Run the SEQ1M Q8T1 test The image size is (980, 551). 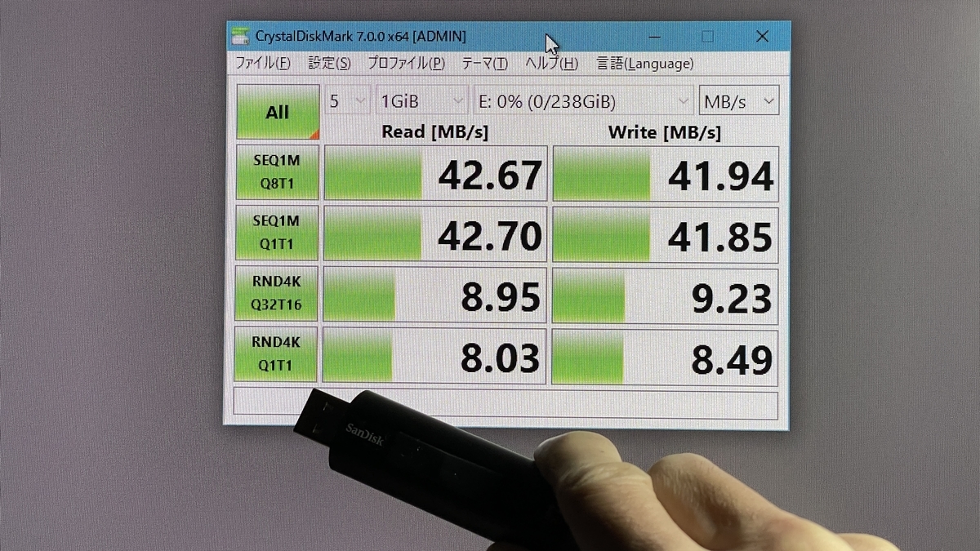pos(277,172)
